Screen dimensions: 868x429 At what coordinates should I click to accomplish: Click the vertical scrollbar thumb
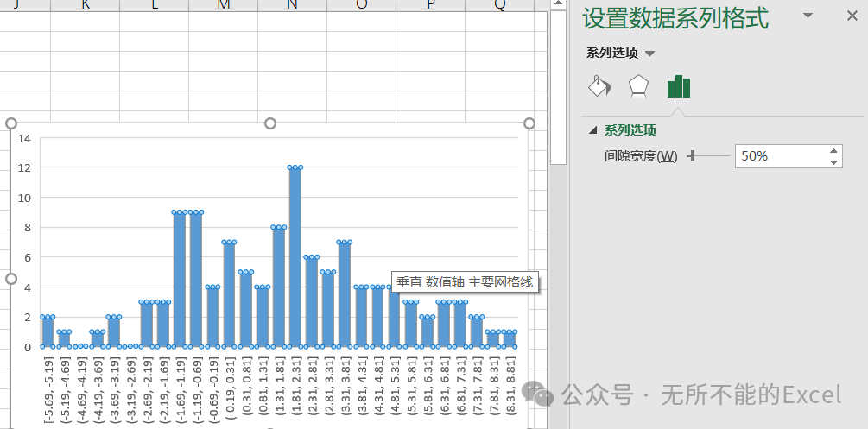tap(558, 87)
